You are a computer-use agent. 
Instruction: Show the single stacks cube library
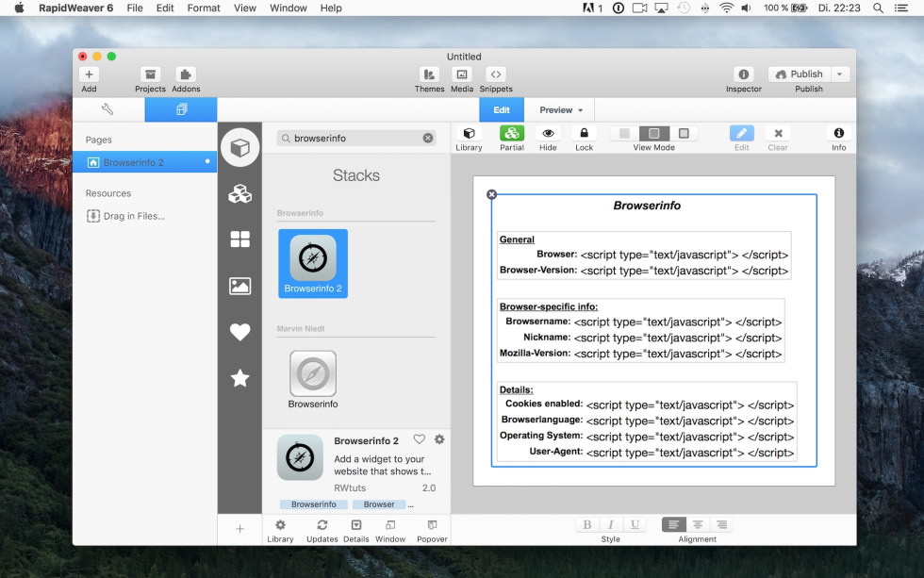click(239, 147)
